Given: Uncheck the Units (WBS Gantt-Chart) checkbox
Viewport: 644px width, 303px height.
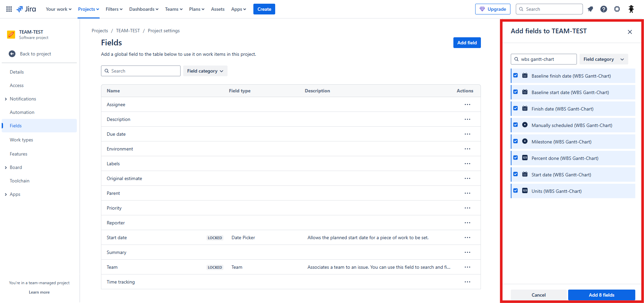Looking at the screenshot, I should tap(515, 191).
